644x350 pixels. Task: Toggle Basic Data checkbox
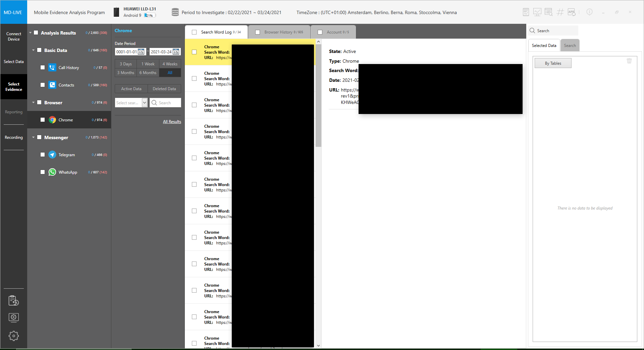(39, 50)
